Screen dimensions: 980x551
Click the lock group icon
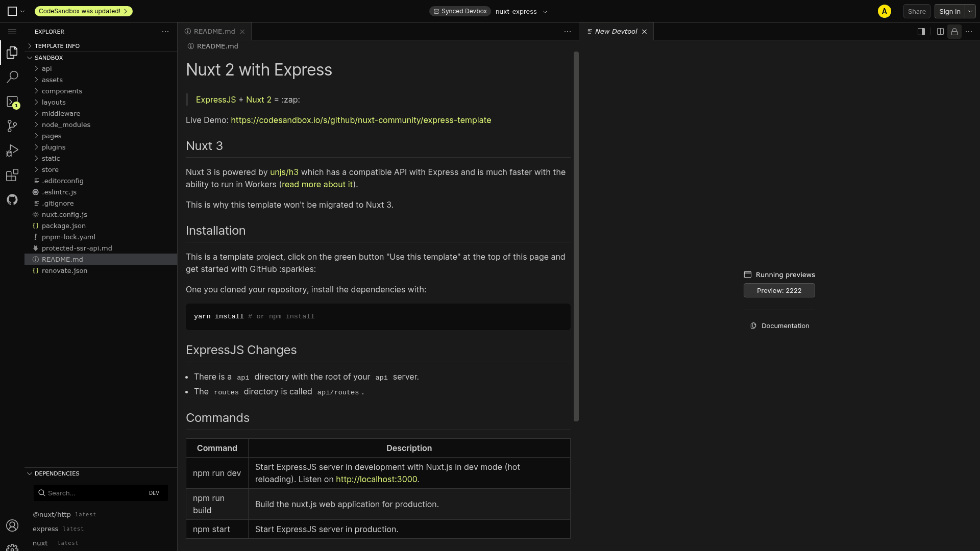coord(954,32)
